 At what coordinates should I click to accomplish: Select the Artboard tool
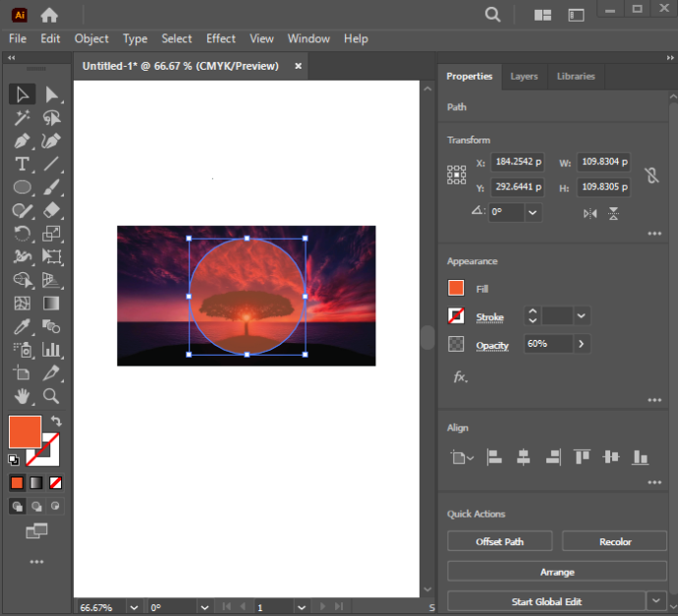22,372
